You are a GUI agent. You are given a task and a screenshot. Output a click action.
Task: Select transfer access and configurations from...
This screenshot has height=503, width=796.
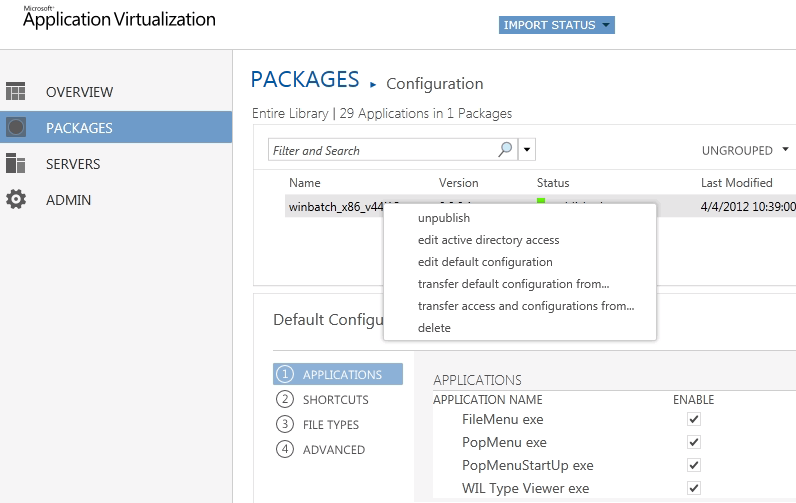click(526, 306)
